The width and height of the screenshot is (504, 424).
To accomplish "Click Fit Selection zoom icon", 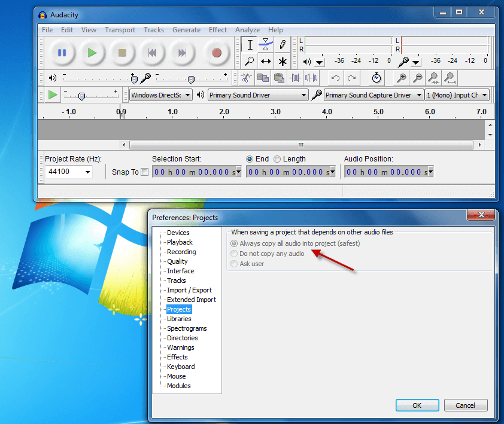I will (x=433, y=78).
